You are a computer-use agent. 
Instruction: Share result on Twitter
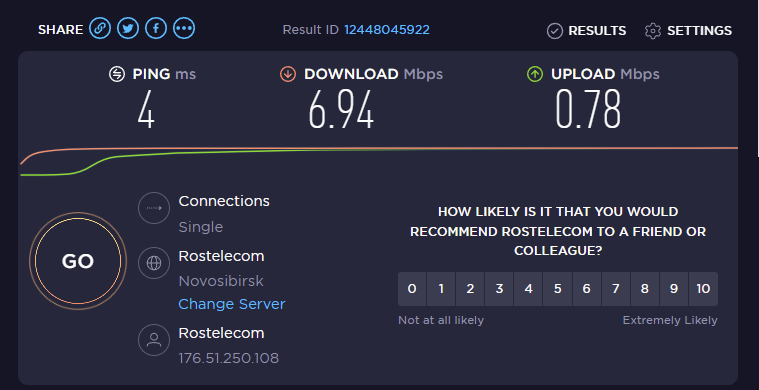128,29
